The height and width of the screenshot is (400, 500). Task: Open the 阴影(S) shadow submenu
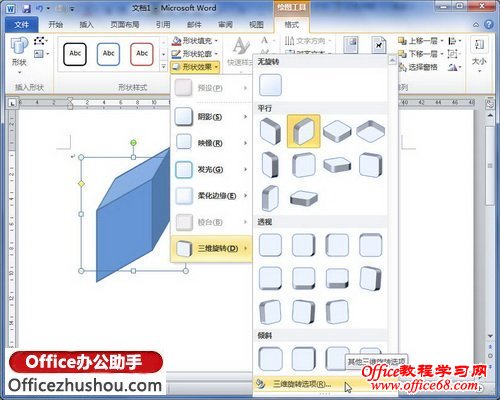[x=211, y=117]
